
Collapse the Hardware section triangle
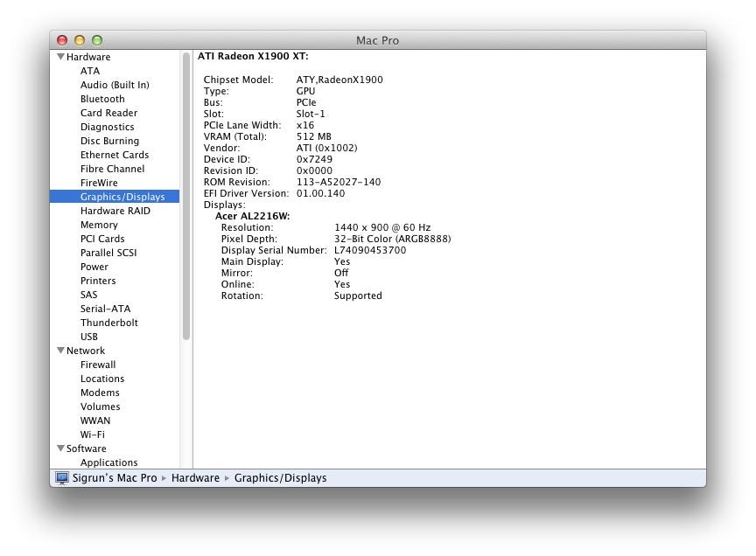click(x=60, y=57)
